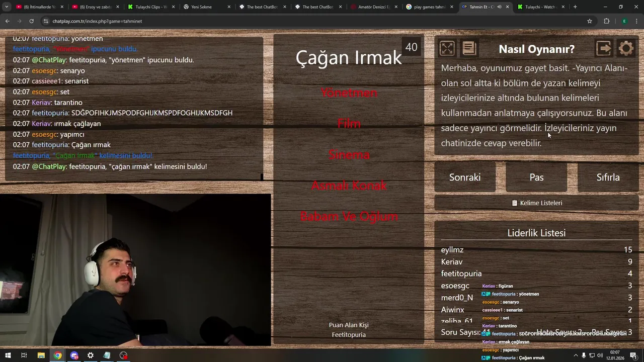The width and height of the screenshot is (644, 362).
Task: Click the Pas button
Action: 536,177
